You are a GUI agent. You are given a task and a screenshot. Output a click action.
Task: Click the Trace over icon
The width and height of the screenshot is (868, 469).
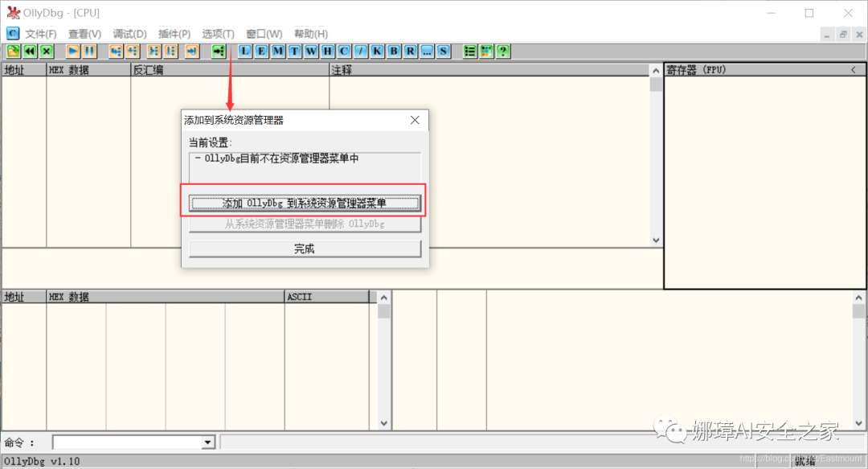click(x=170, y=51)
